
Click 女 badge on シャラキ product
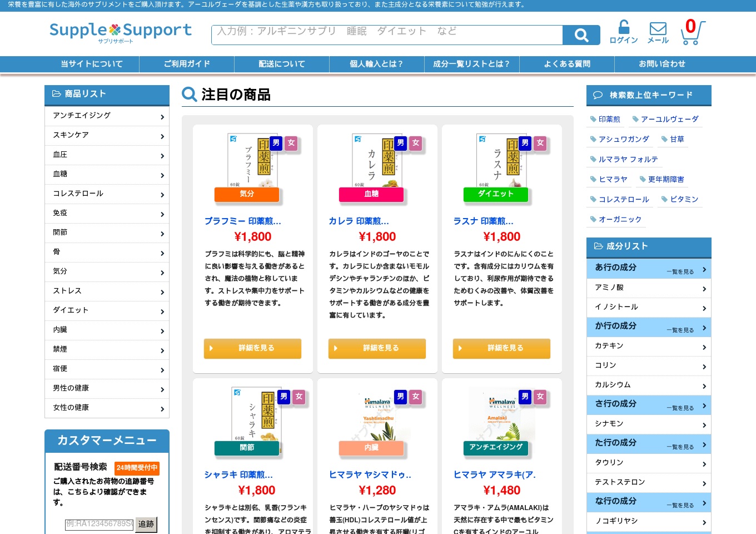pos(299,397)
